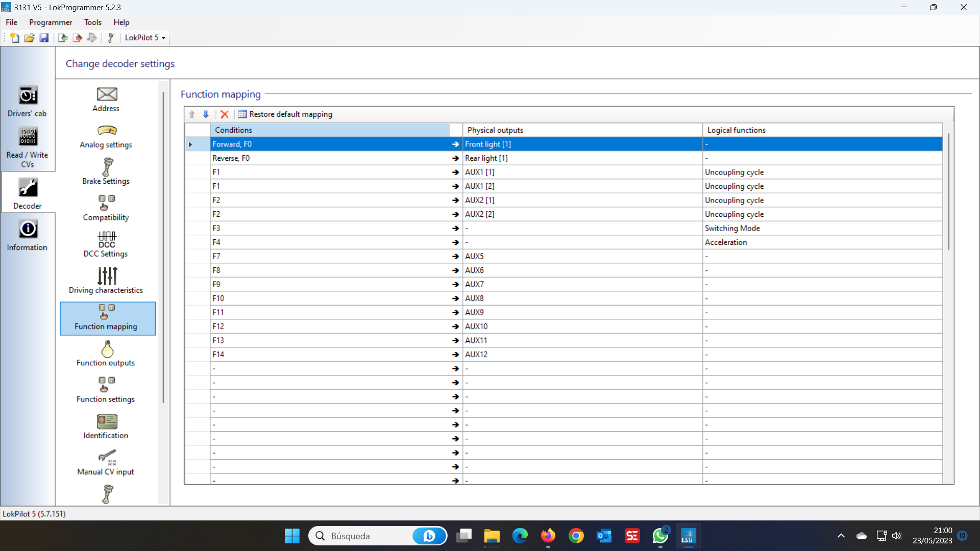
Task: Click the Rear light [1] output cell
Action: tap(582, 158)
